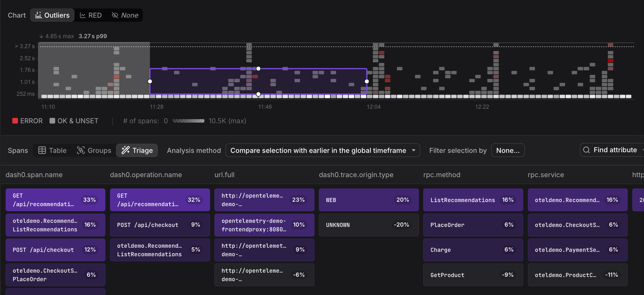
Task: Open the Filter selection by None dropdown
Action: 507,150
